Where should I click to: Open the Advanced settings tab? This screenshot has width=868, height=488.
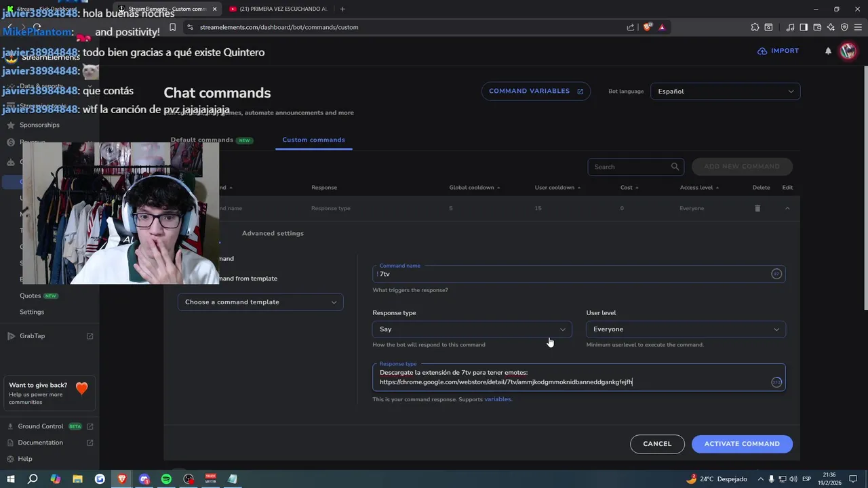(273, 233)
